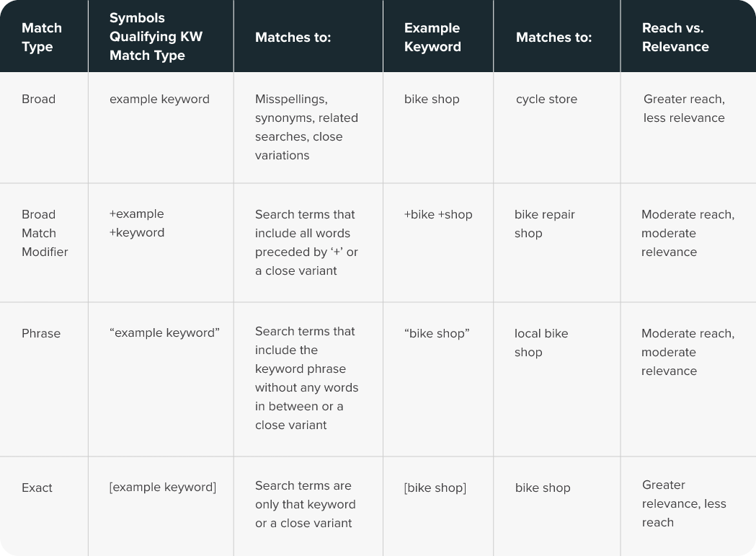Click the "Example Keyword" column header

pyautogui.click(x=432, y=37)
